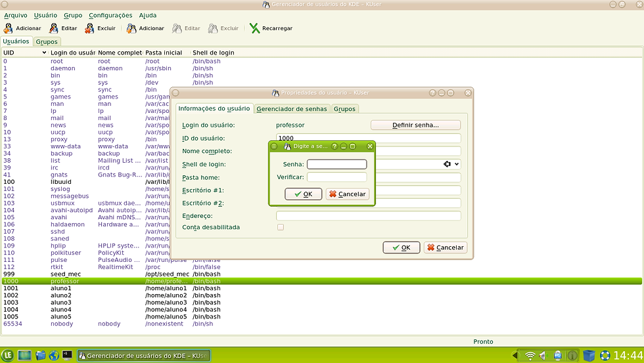Expand hidden tray icons arrow
Viewport: 644px width, 363px height.
(x=514, y=356)
